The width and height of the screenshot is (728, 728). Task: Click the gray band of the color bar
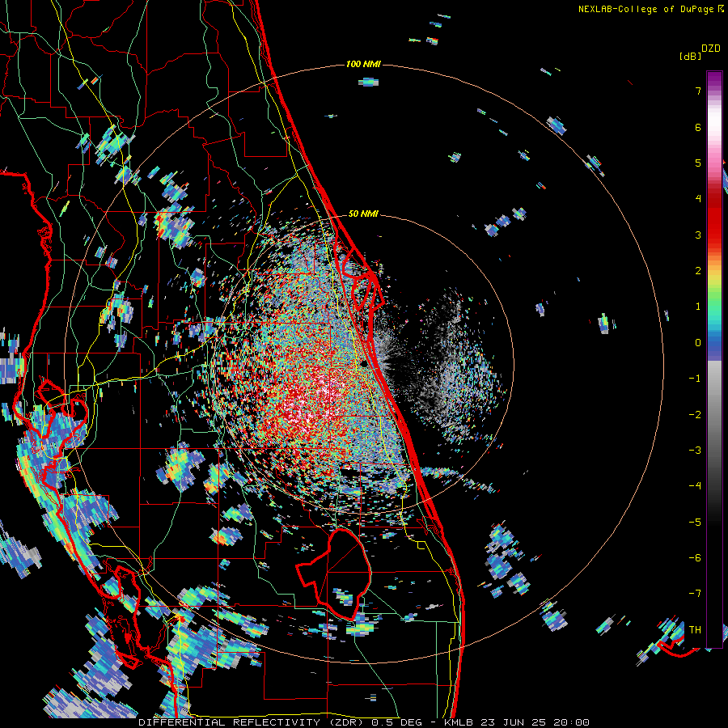coord(714,408)
